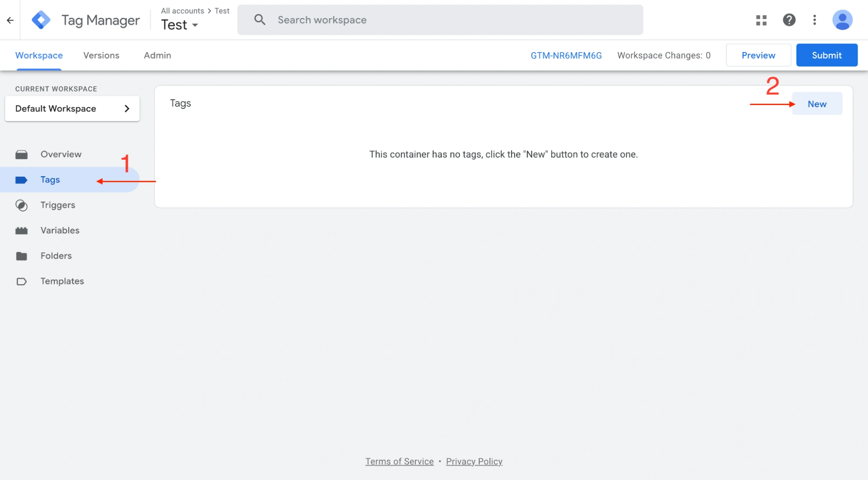The height and width of the screenshot is (480, 868).
Task: Open the GTM-NR6MFM6G container ID link
Action: tap(566, 56)
